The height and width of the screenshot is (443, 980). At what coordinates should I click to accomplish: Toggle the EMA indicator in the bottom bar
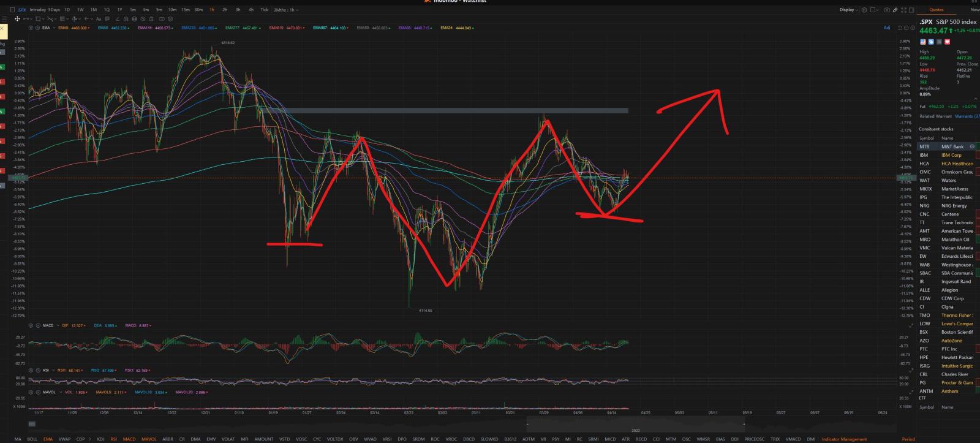pos(48,439)
